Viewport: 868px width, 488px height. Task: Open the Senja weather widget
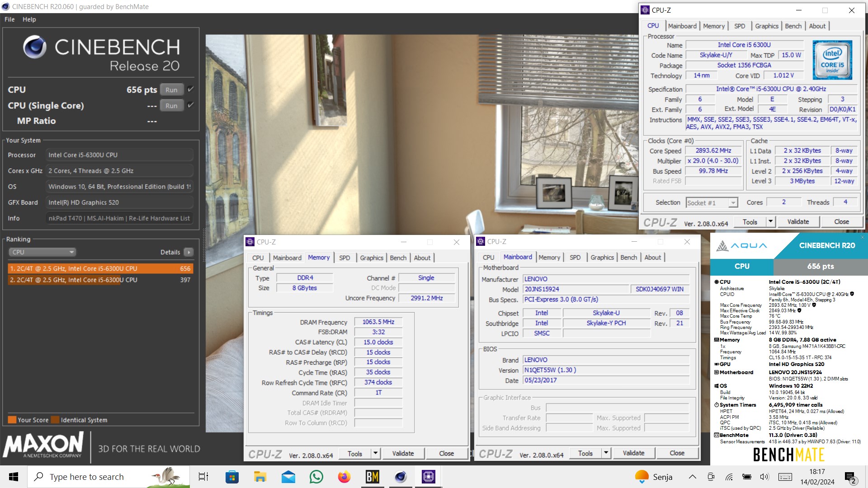tap(653, 477)
